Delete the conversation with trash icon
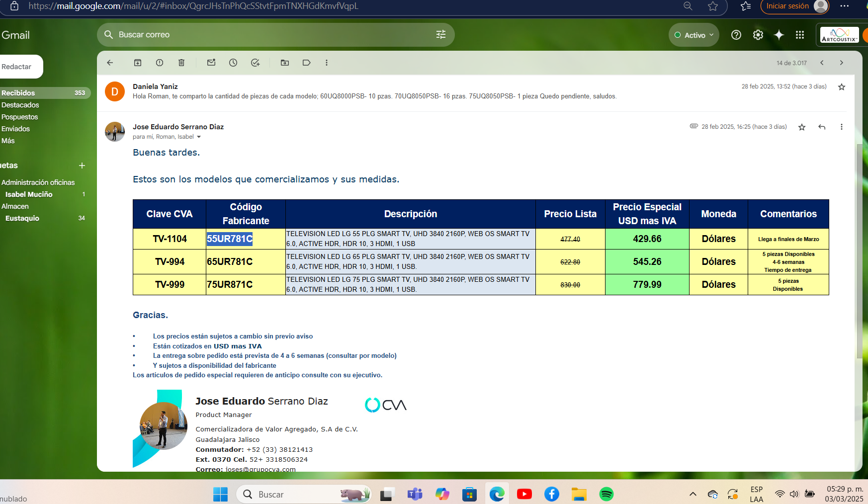This screenshot has height=504, width=868. [x=181, y=63]
